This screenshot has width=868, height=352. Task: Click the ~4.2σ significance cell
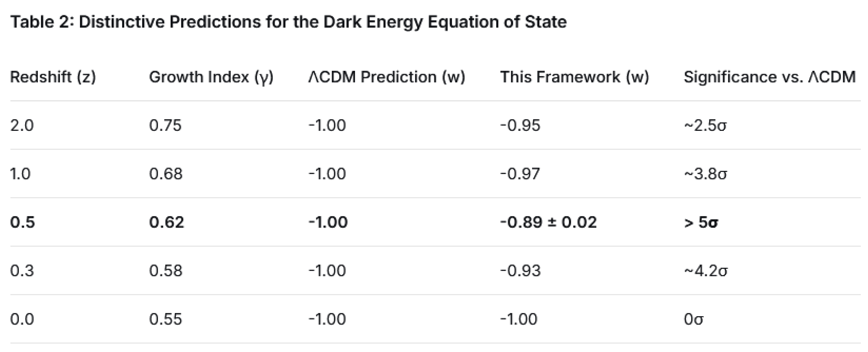click(706, 271)
